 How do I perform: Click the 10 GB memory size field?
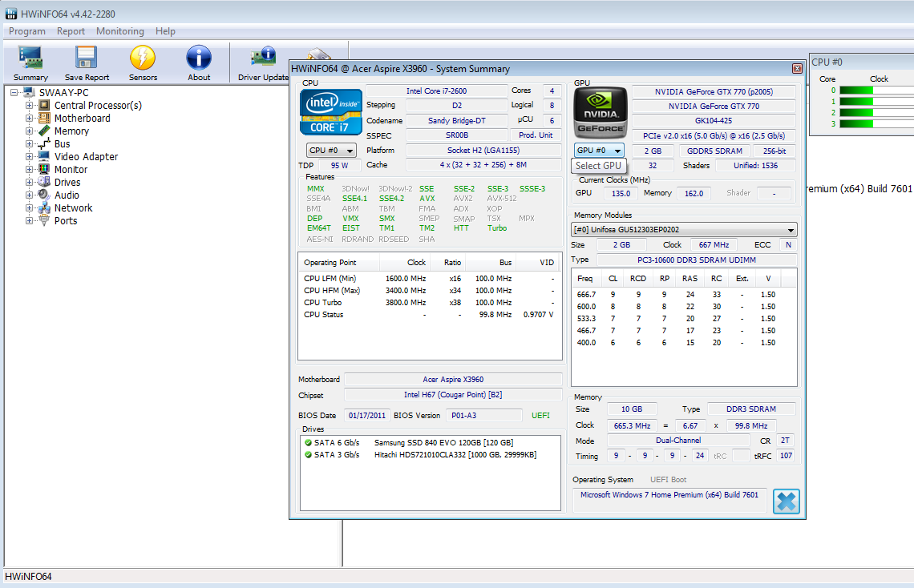tap(631, 409)
